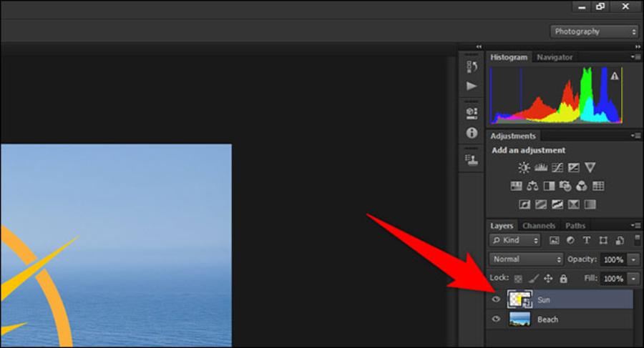Add a Brightness/Contrast adjustment
Screen dimensions: 644x348
[524, 167]
